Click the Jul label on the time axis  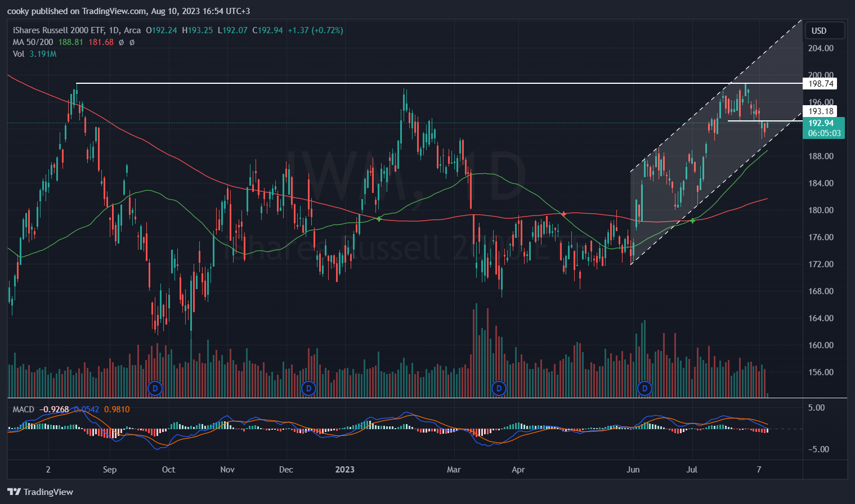[x=692, y=470]
